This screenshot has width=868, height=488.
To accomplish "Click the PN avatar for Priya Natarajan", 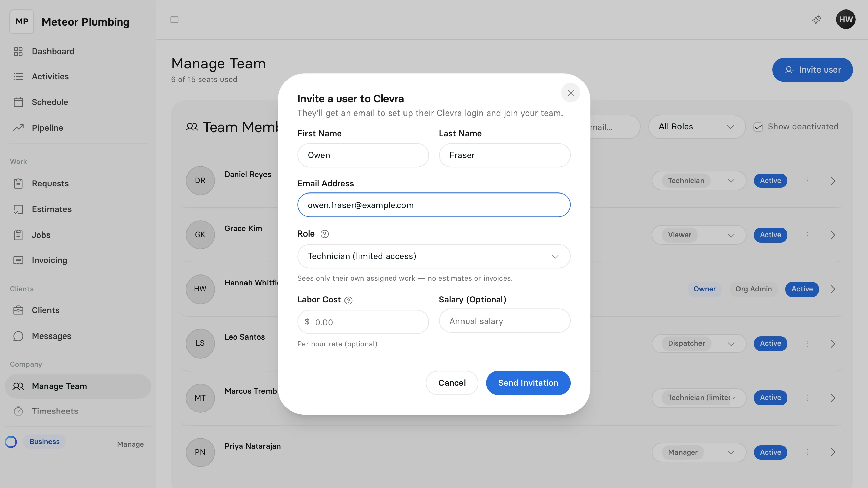I will [200, 452].
